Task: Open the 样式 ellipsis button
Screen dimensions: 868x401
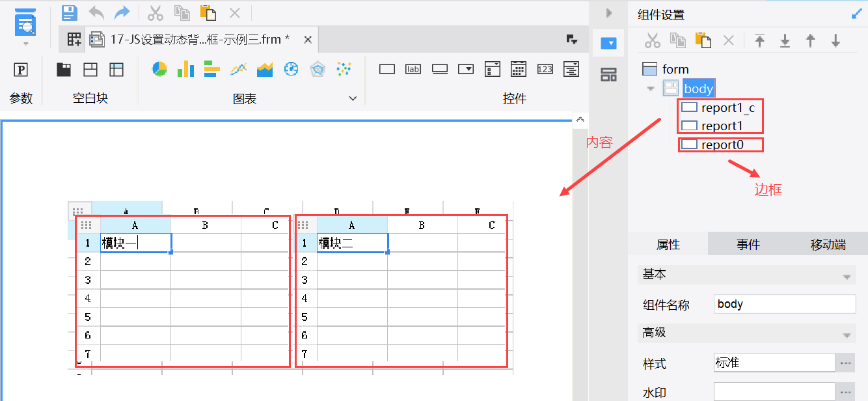Action: 845,363
